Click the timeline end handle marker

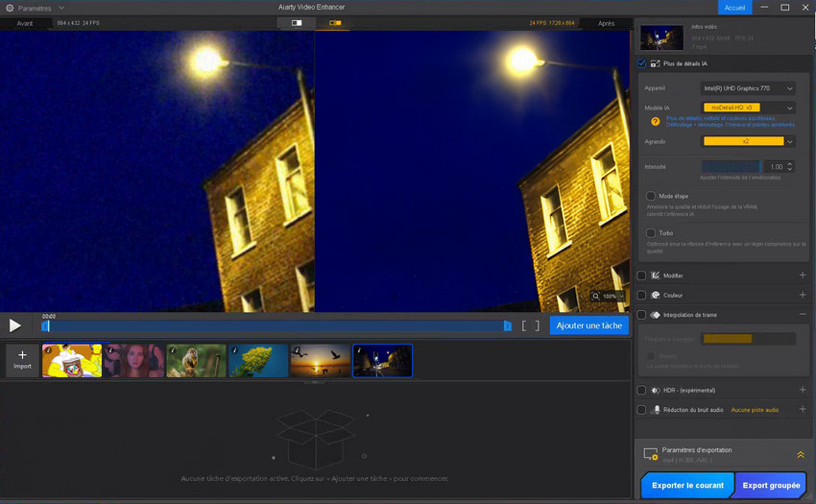pos(508,326)
